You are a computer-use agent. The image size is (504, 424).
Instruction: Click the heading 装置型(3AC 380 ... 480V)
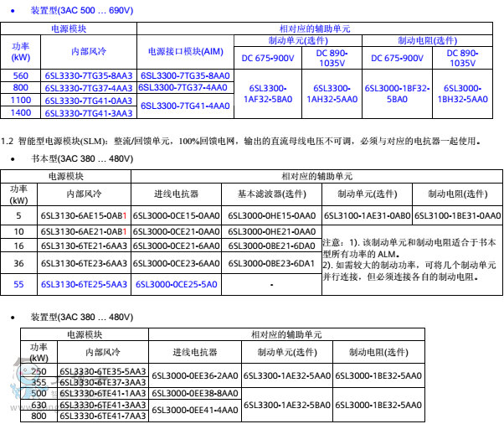82,318
